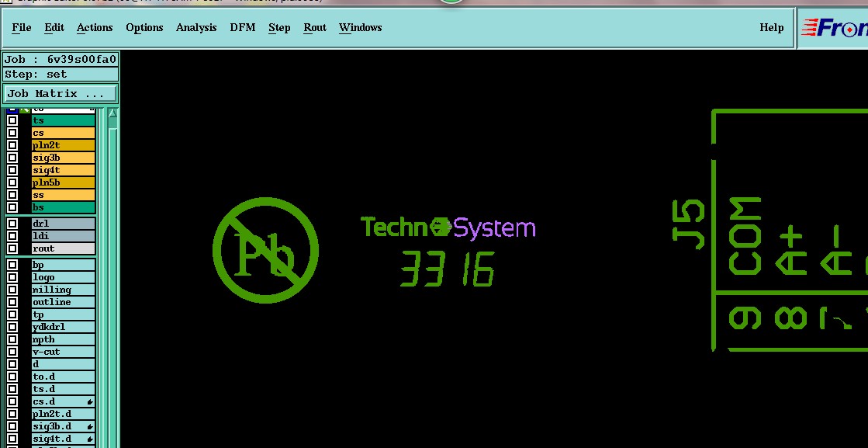Click the Job : 6v39s00fa0 label
The image size is (868, 448).
[x=61, y=60]
